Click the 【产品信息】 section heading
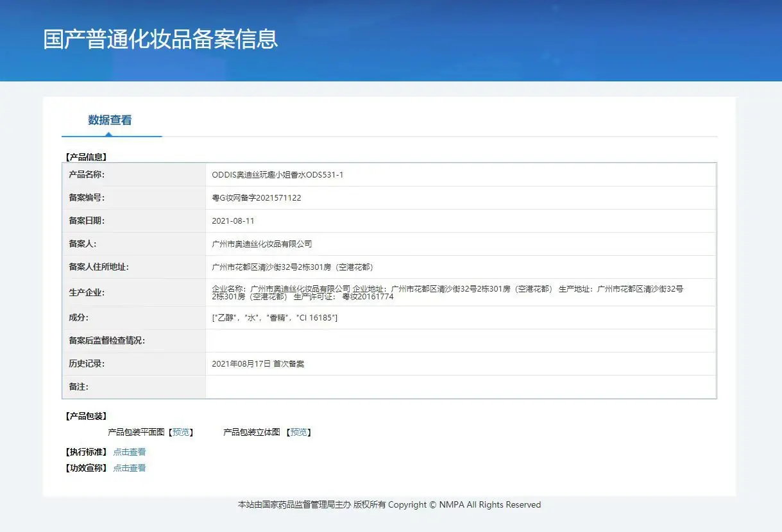The image size is (782, 532). pyautogui.click(x=86, y=156)
